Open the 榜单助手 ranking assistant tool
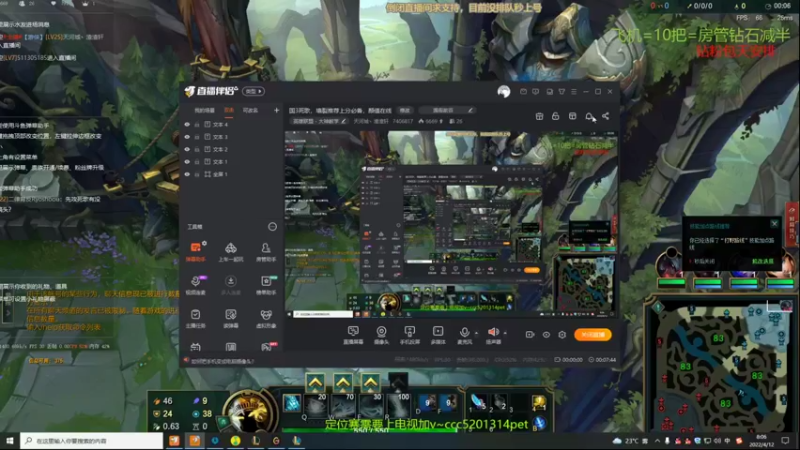Image resolution: width=800 pixels, height=450 pixels. pos(266,285)
